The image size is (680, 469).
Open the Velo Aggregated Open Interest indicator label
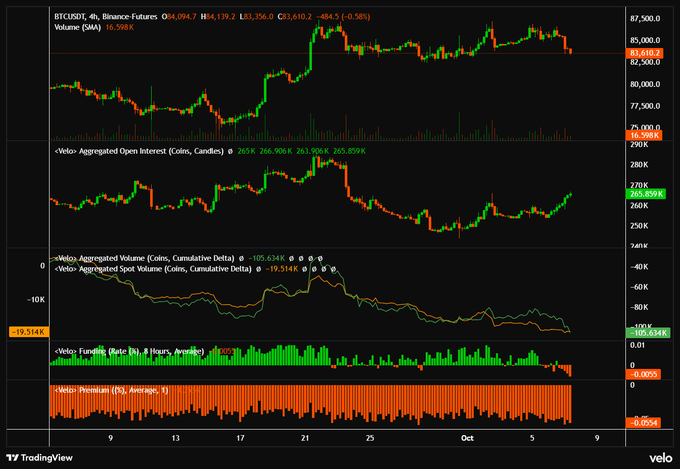[x=139, y=151]
